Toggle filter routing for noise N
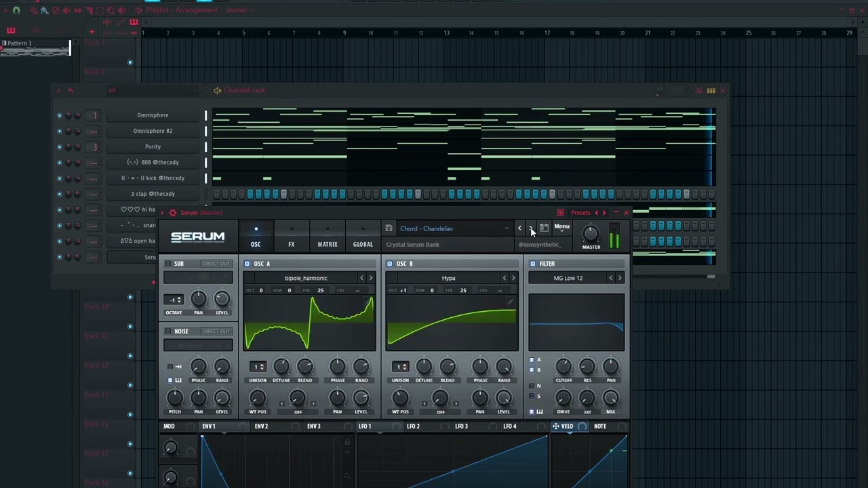This screenshot has height=488, width=868. click(x=532, y=386)
